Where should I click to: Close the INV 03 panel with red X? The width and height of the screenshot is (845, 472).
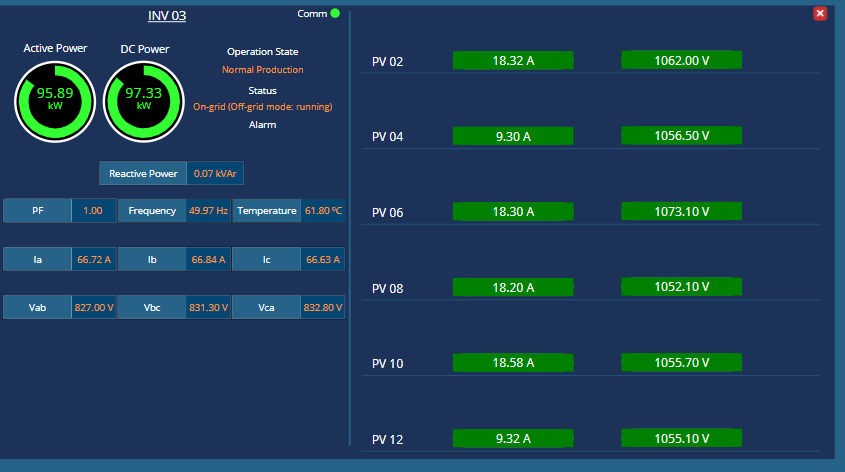[x=820, y=13]
